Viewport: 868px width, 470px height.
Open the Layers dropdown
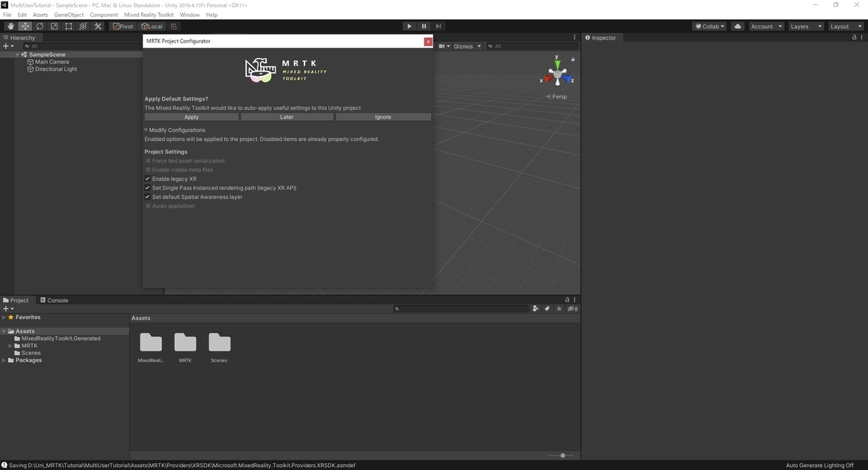pyautogui.click(x=806, y=26)
